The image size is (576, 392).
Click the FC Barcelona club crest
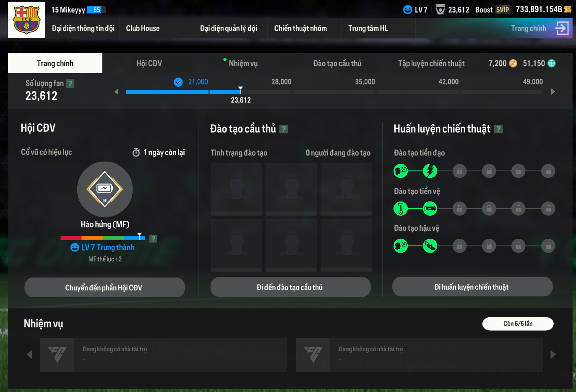tap(26, 20)
